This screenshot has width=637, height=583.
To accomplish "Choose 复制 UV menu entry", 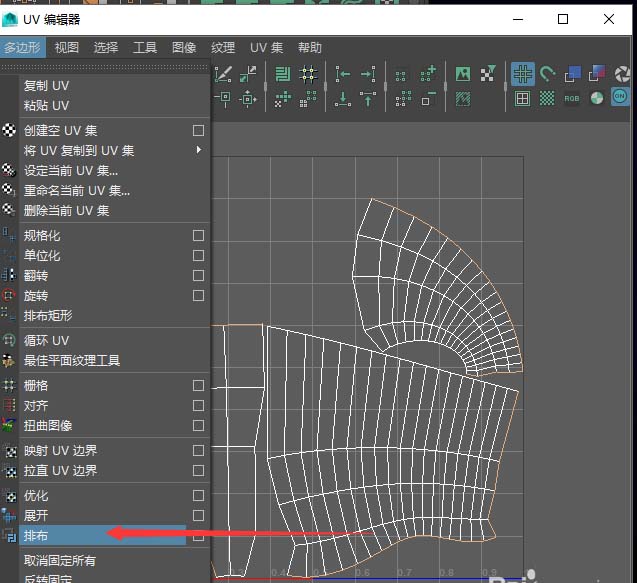I will point(46,86).
